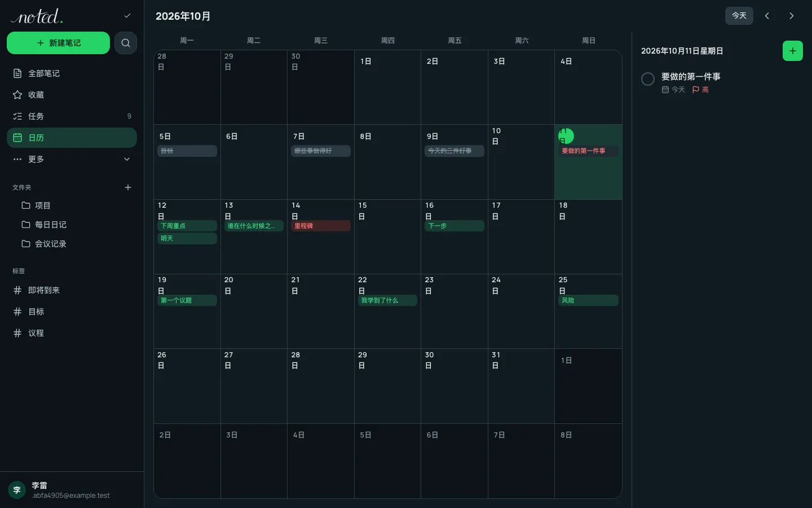Create a note with 新建笔记 button
The height and width of the screenshot is (508, 812).
click(x=58, y=43)
